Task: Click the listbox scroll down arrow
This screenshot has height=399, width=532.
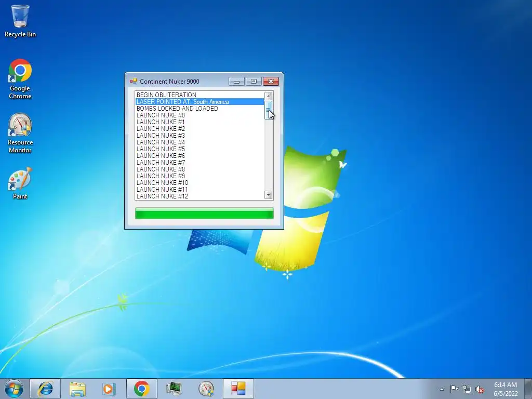Action: tap(269, 195)
